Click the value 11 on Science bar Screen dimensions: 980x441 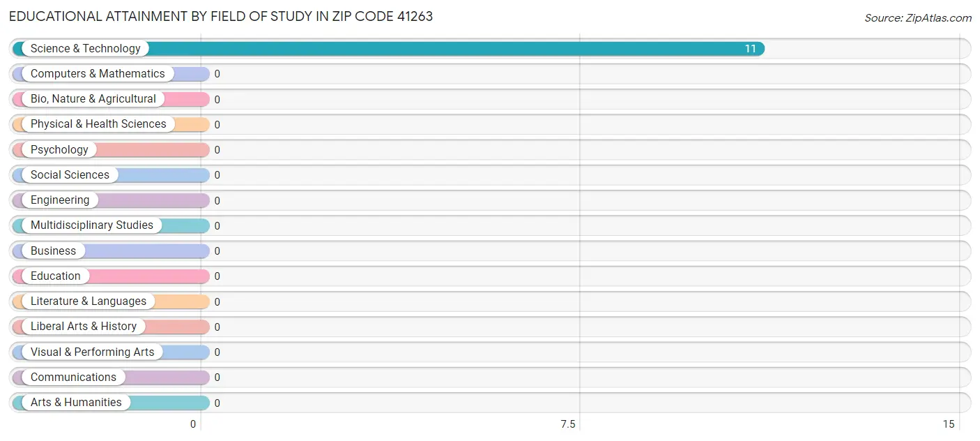click(750, 49)
